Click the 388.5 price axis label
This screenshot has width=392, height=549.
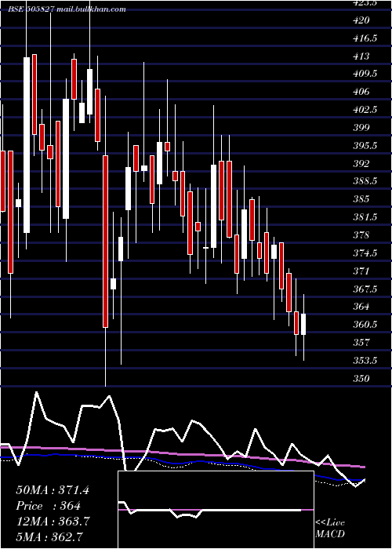point(365,181)
